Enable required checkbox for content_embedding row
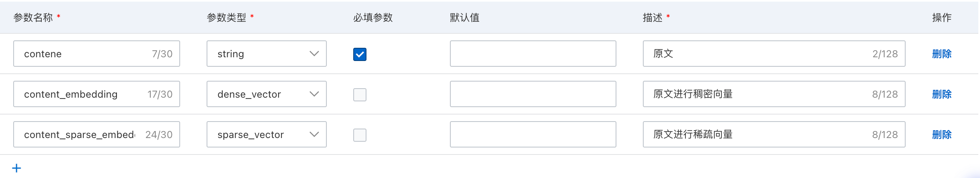The height and width of the screenshot is (178, 980). pyautogui.click(x=359, y=94)
